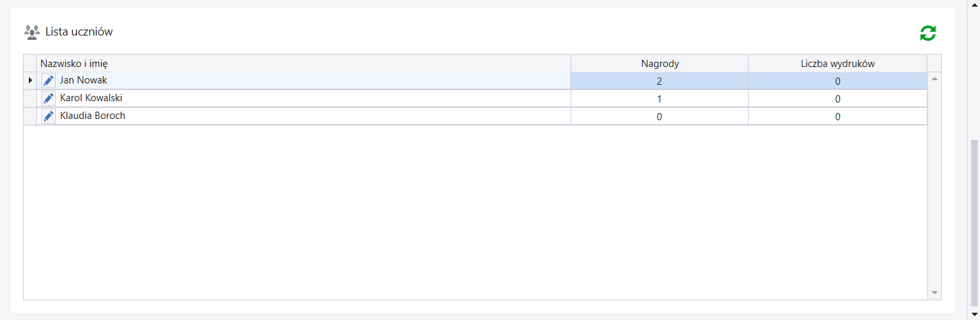980x320 pixels.
Task: Click Liczba wydruków cell for Karol Kowalski
Action: click(x=837, y=99)
